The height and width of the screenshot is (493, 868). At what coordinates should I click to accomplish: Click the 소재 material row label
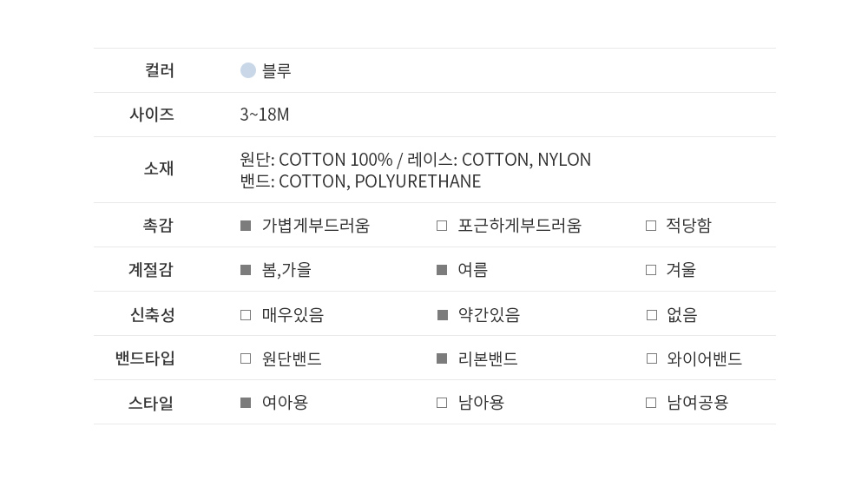(x=159, y=168)
